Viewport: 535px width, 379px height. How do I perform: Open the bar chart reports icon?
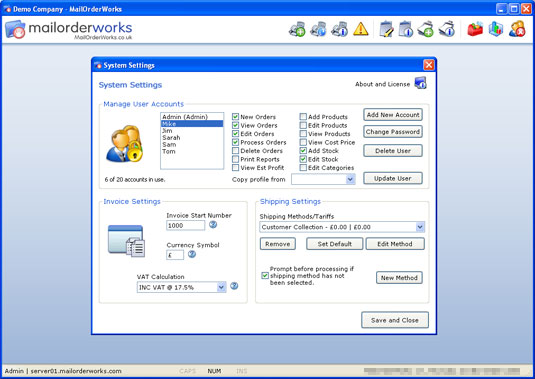click(495, 29)
